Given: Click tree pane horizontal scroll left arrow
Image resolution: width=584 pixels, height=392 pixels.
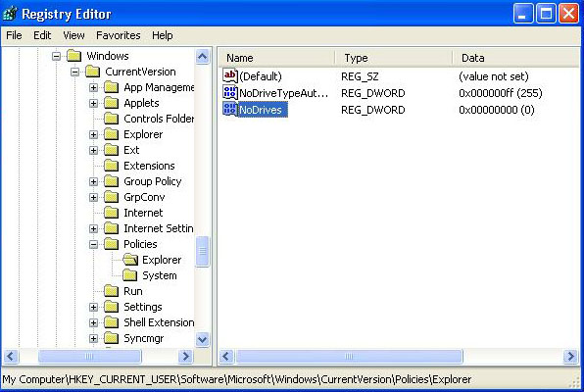Looking at the screenshot, I should (10, 356).
